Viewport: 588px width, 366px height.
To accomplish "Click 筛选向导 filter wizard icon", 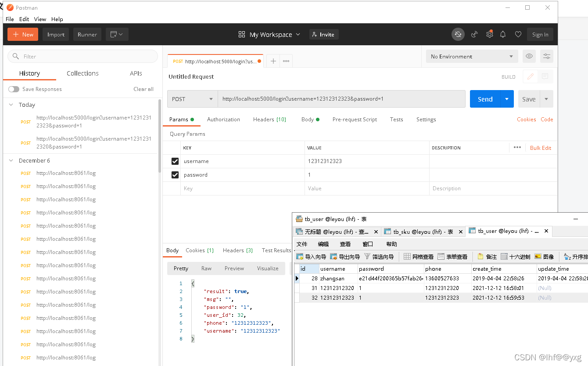I will pyautogui.click(x=379, y=257).
